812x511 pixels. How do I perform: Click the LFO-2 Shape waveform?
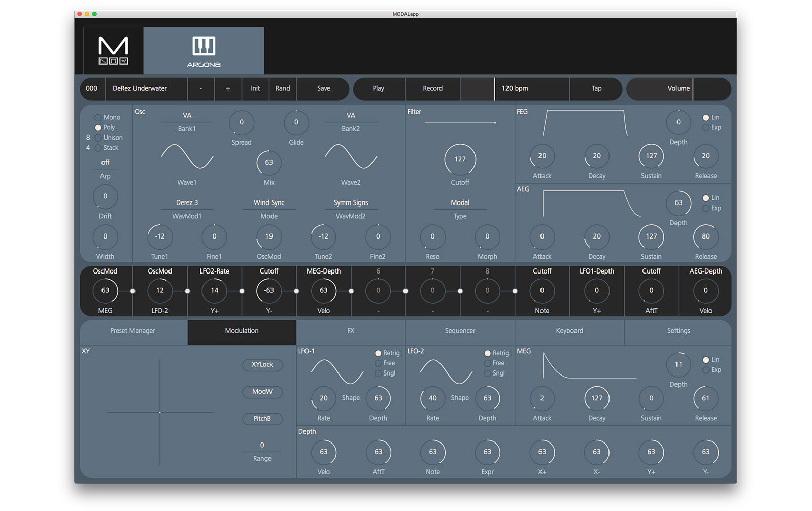coord(447,372)
